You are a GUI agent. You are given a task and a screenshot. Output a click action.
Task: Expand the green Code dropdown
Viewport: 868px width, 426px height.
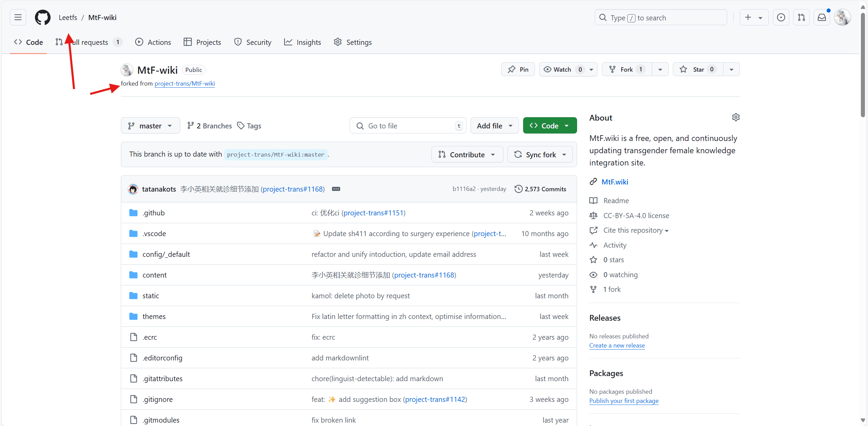point(550,126)
